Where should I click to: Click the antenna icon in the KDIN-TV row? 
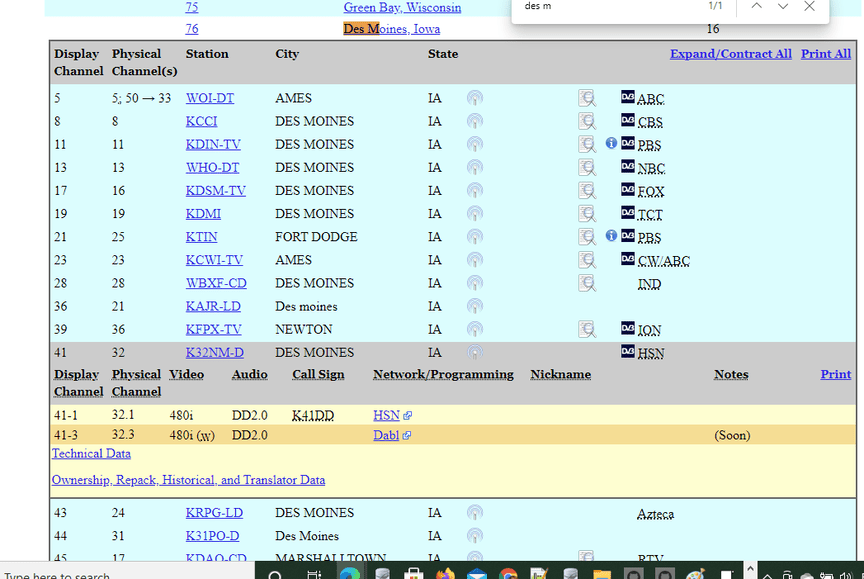pyautogui.click(x=474, y=144)
